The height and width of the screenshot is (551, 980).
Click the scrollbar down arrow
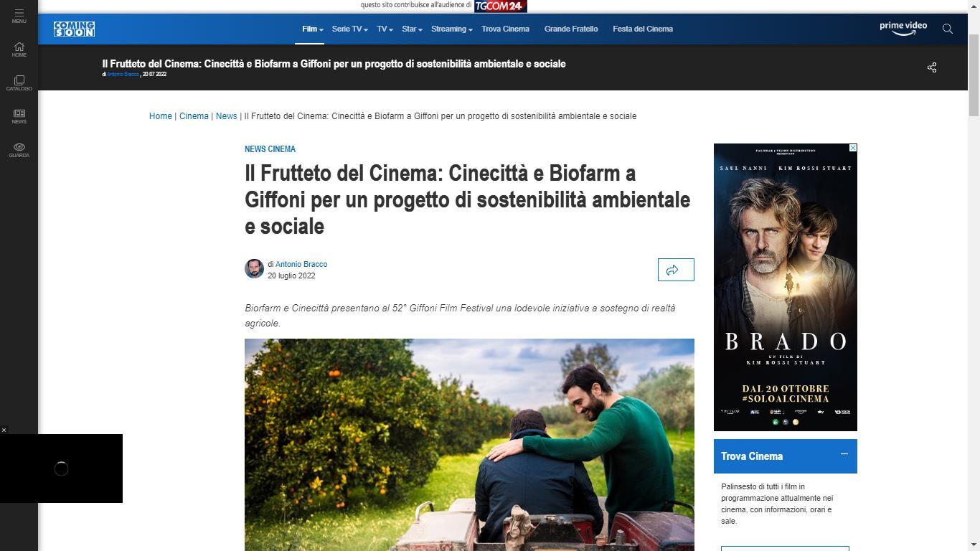coord(974,545)
